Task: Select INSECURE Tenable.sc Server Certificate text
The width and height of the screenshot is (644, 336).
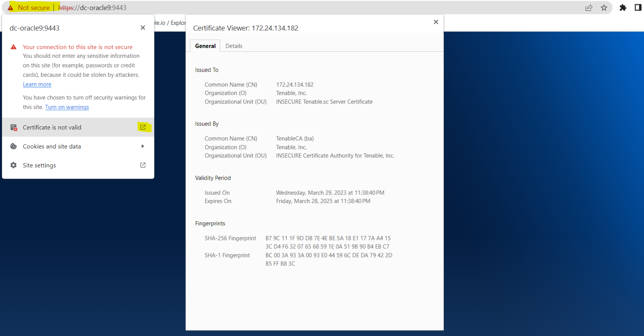Action: coord(324,101)
